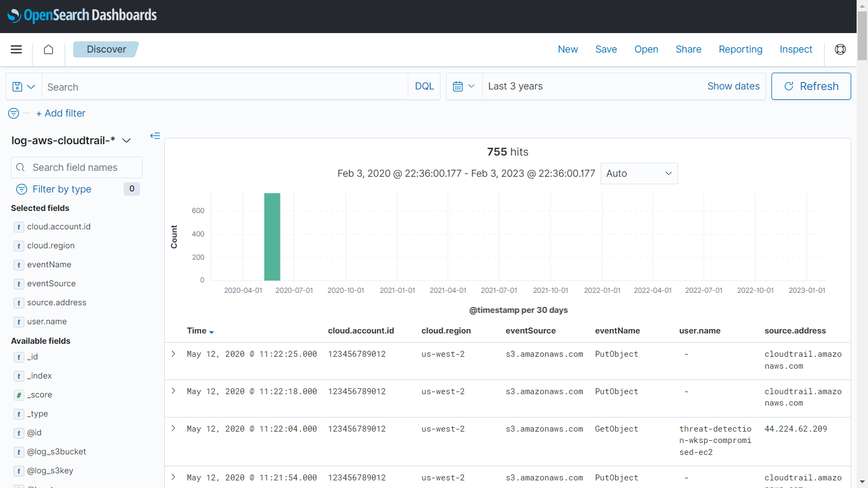
Task: Open the Auto interval dropdown
Action: click(639, 174)
